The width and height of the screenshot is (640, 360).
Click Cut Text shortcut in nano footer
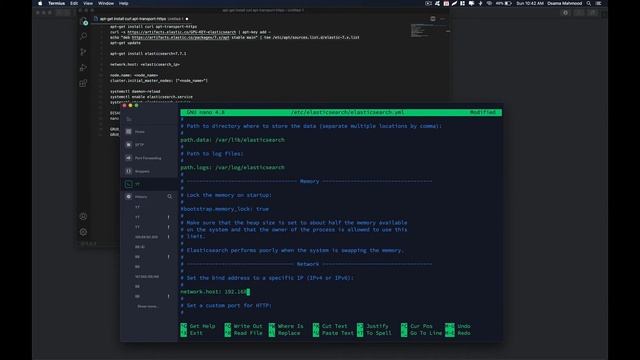pos(330,326)
